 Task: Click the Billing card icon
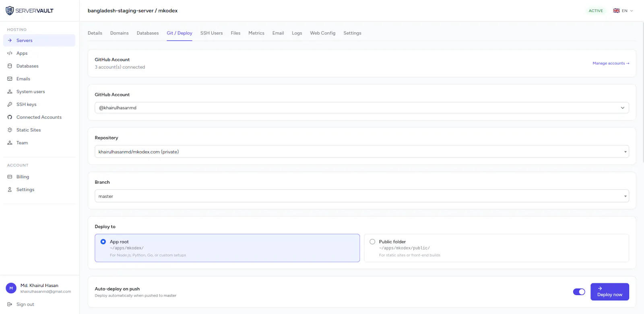point(10,177)
